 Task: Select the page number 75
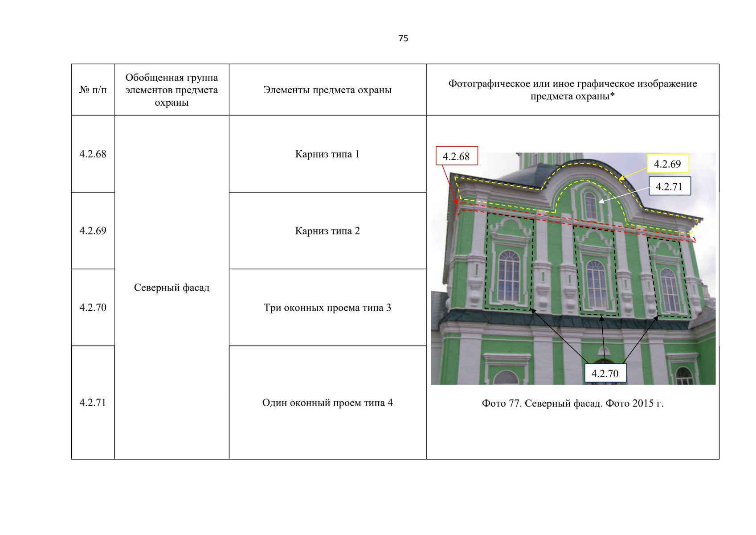point(403,38)
